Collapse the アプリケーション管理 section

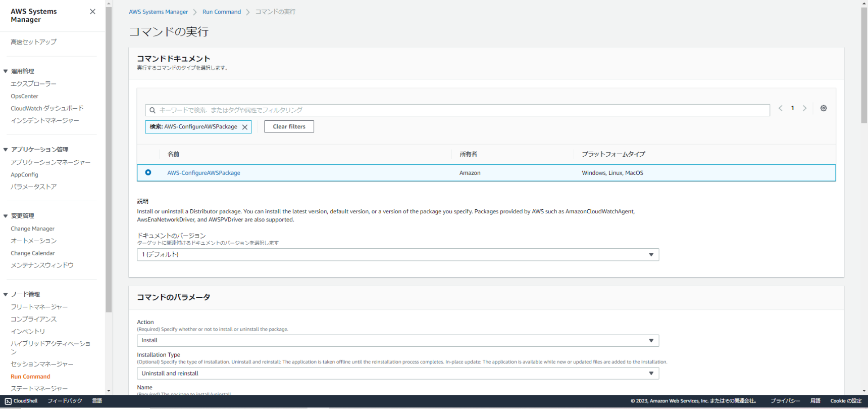(x=6, y=150)
